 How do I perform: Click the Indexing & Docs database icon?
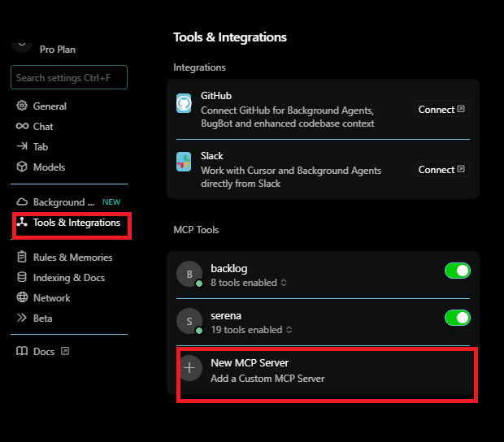click(x=22, y=277)
